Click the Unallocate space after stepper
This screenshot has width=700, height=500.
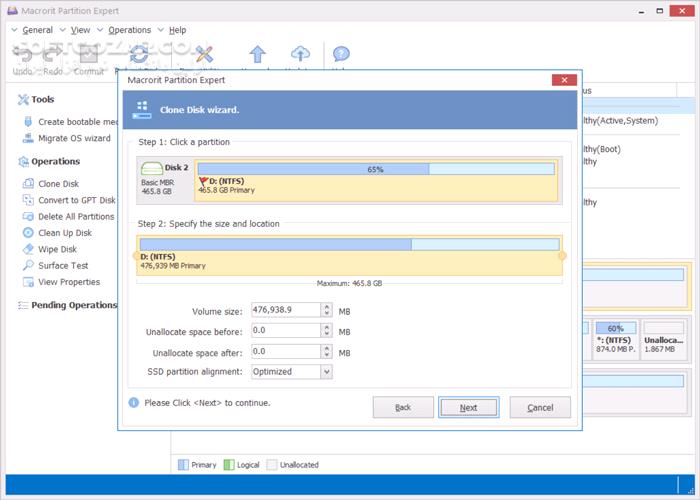click(x=327, y=351)
